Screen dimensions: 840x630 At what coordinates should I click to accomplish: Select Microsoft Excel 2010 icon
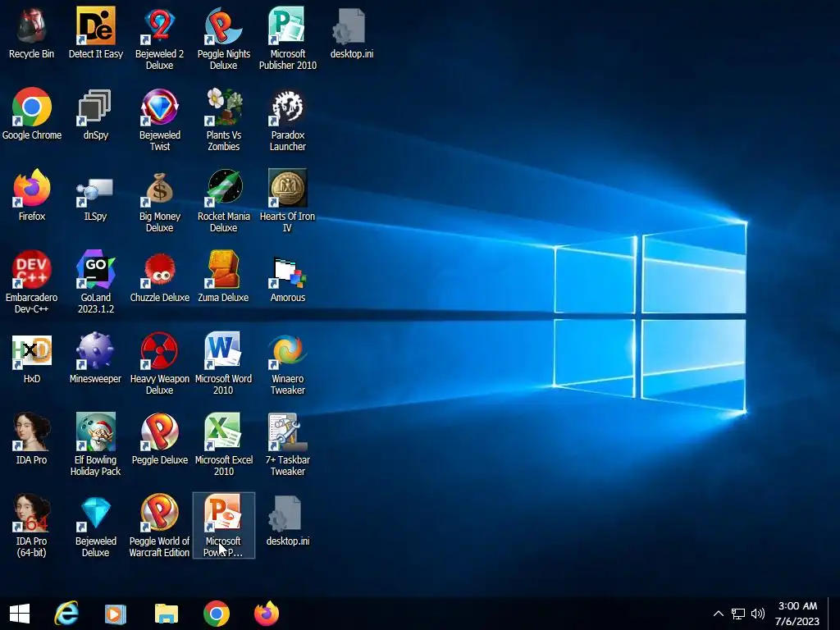click(x=223, y=445)
